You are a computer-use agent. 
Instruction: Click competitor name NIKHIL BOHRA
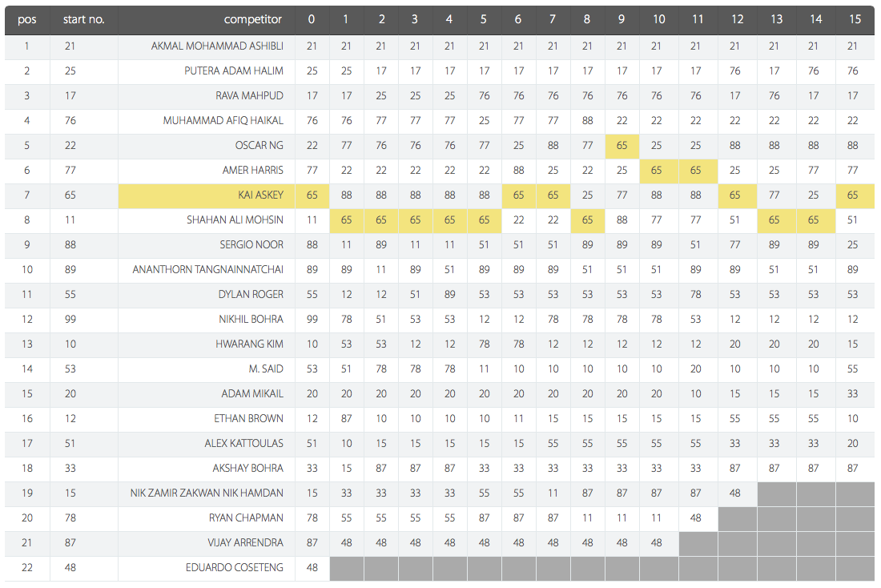(251, 319)
